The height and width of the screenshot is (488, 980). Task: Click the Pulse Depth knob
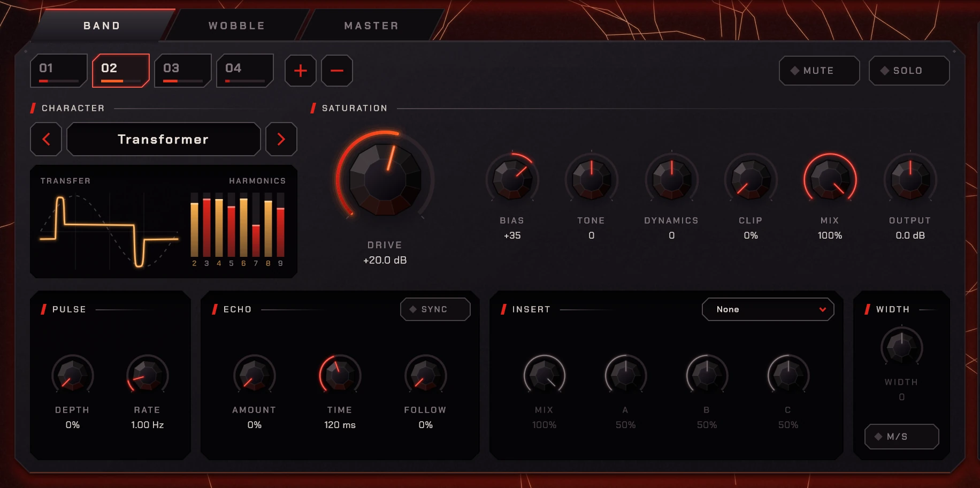[x=73, y=375]
